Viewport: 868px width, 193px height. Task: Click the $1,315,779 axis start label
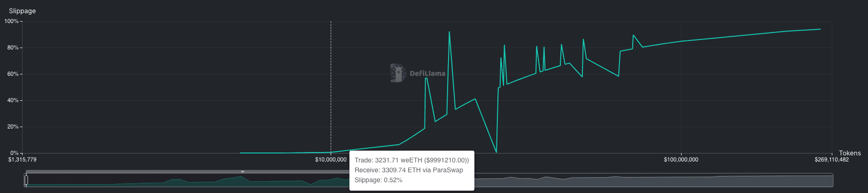point(22,160)
